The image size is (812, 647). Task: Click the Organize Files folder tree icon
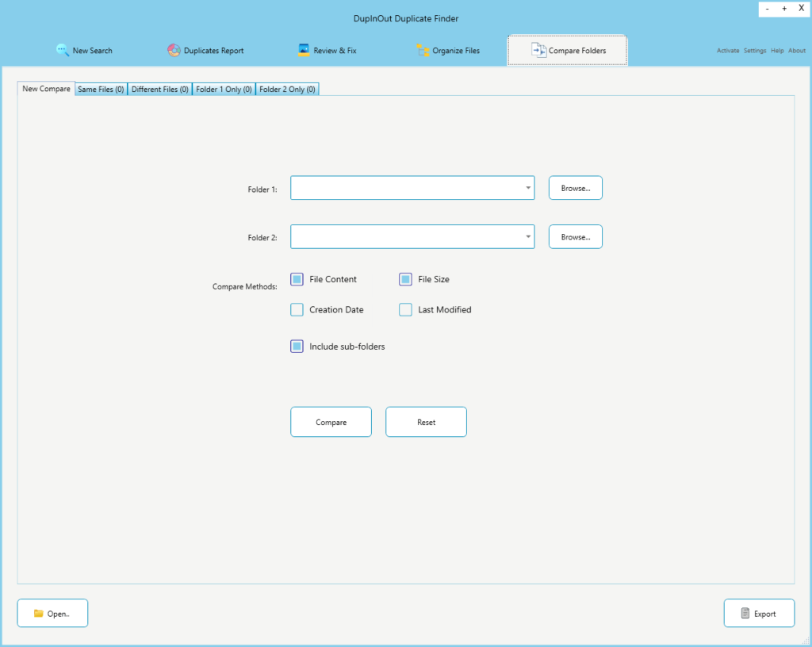pyautogui.click(x=423, y=50)
